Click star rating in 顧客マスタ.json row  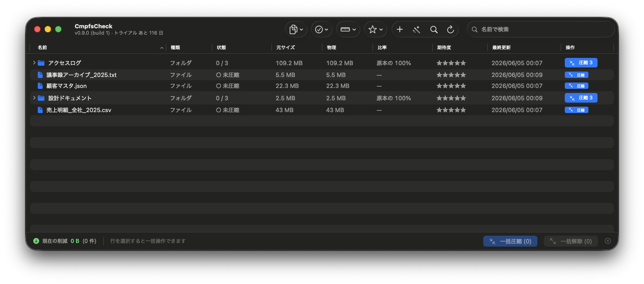coord(451,86)
